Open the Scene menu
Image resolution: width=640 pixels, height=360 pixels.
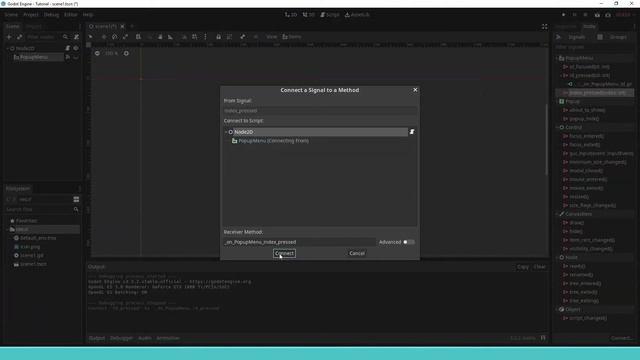point(11,15)
